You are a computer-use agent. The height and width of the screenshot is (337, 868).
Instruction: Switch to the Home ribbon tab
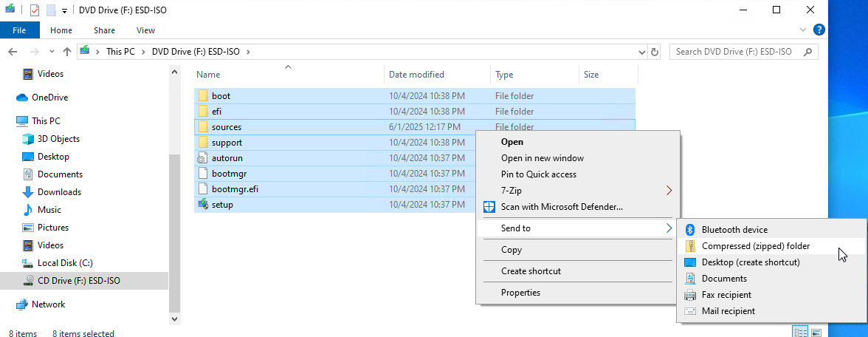click(x=61, y=30)
